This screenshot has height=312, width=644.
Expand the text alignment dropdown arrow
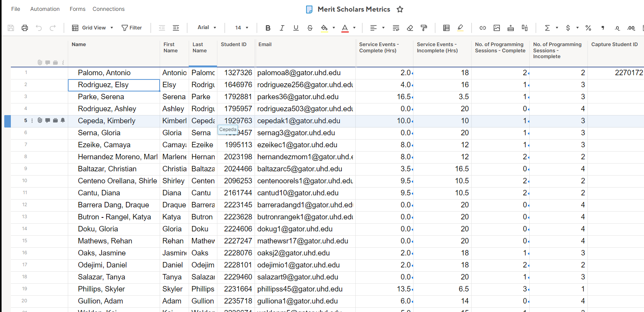pyautogui.click(x=383, y=28)
